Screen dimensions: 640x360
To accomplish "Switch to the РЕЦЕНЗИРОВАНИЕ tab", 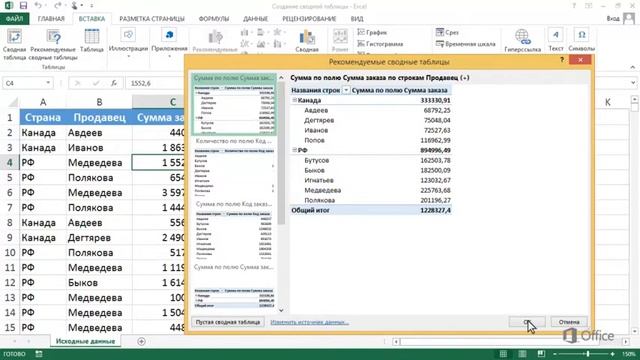I will (309, 19).
